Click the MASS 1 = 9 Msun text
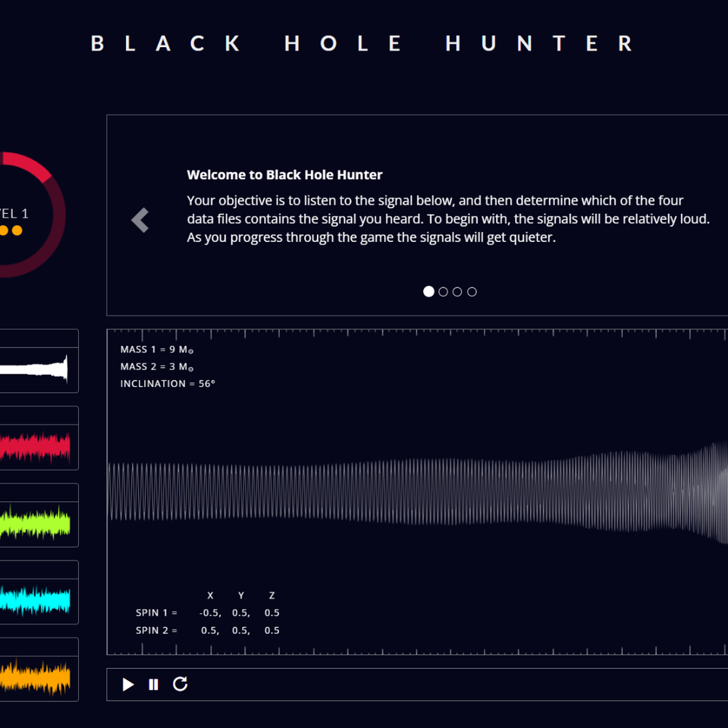This screenshot has height=728, width=728. click(x=156, y=350)
